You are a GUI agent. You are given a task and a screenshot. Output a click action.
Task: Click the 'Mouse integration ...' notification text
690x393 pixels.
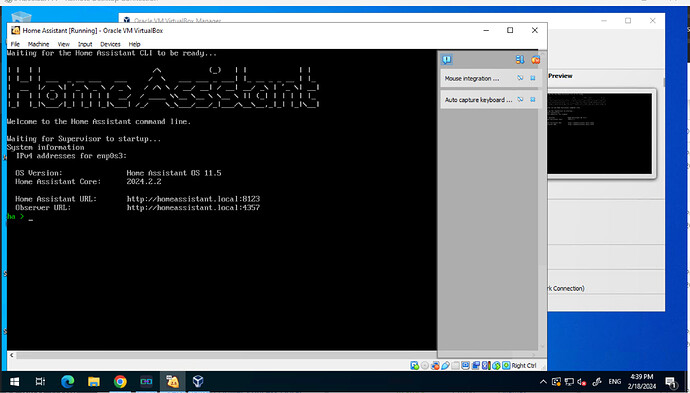(x=472, y=78)
